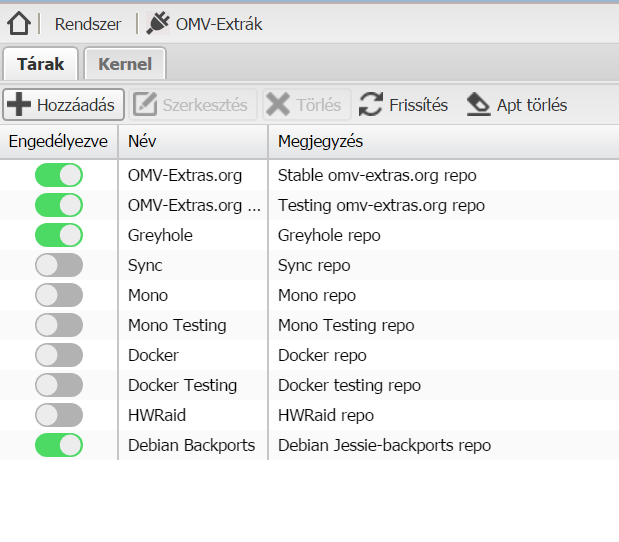Image resolution: width=619 pixels, height=542 pixels.
Task: Select the Greyhole name cell
Action: 193,235
